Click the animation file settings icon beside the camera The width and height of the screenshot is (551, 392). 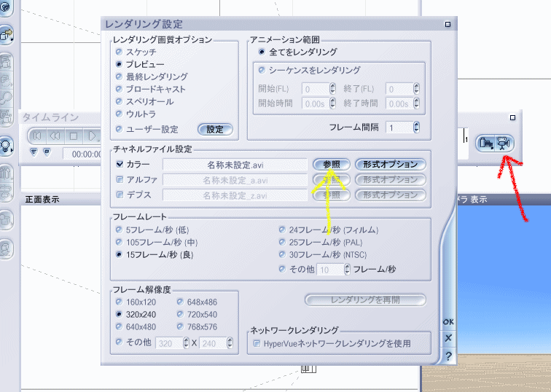(x=486, y=144)
